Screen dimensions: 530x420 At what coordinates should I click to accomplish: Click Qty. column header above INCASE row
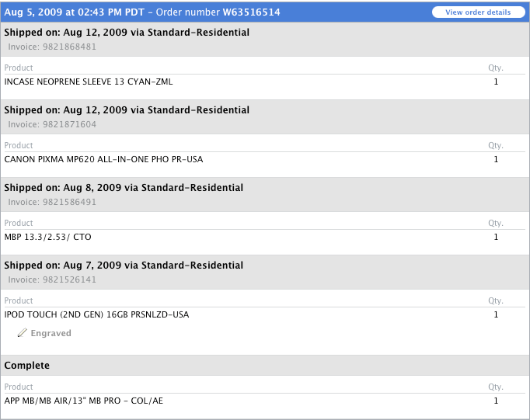click(495, 68)
